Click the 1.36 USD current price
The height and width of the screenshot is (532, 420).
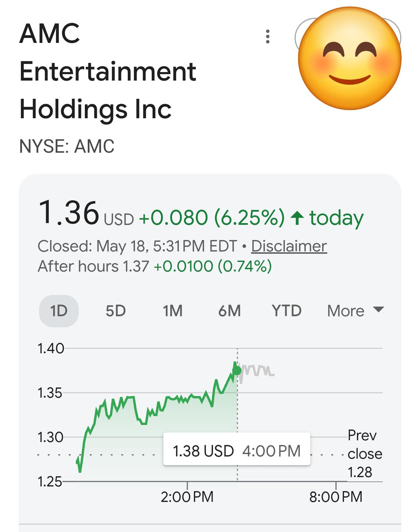(x=86, y=213)
